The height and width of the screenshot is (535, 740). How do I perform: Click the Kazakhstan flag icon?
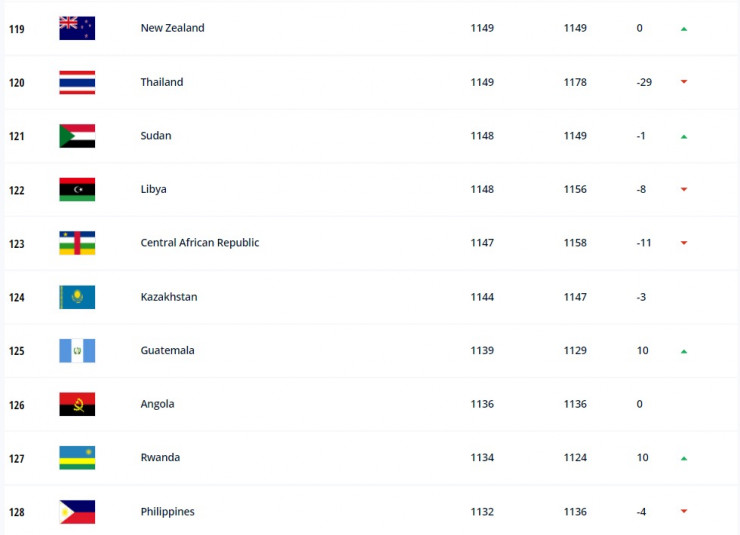click(77, 297)
